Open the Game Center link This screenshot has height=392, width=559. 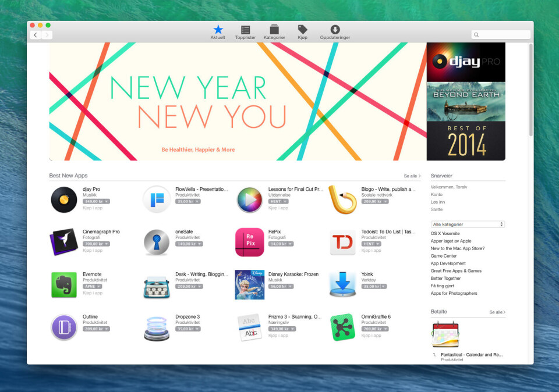444,256
